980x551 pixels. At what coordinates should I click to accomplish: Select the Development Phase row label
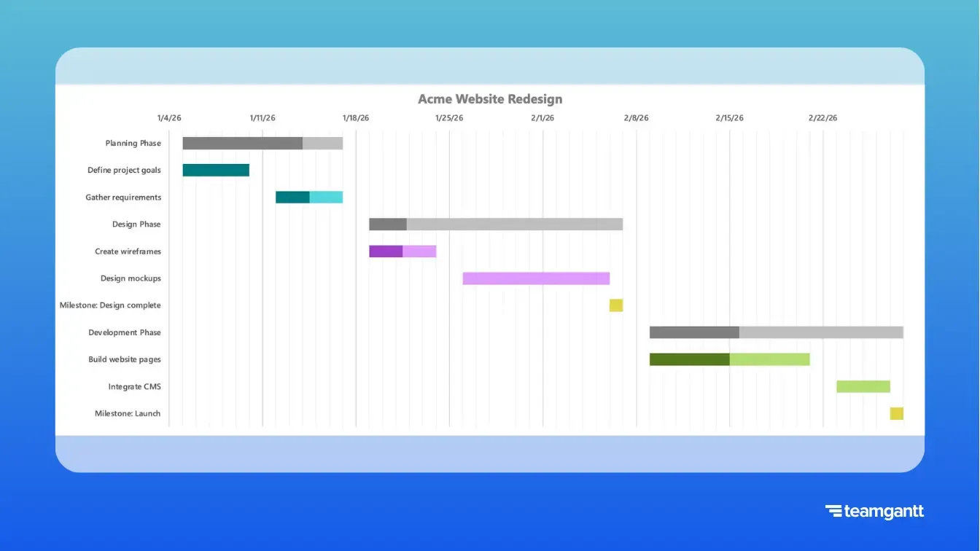click(125, 332)
